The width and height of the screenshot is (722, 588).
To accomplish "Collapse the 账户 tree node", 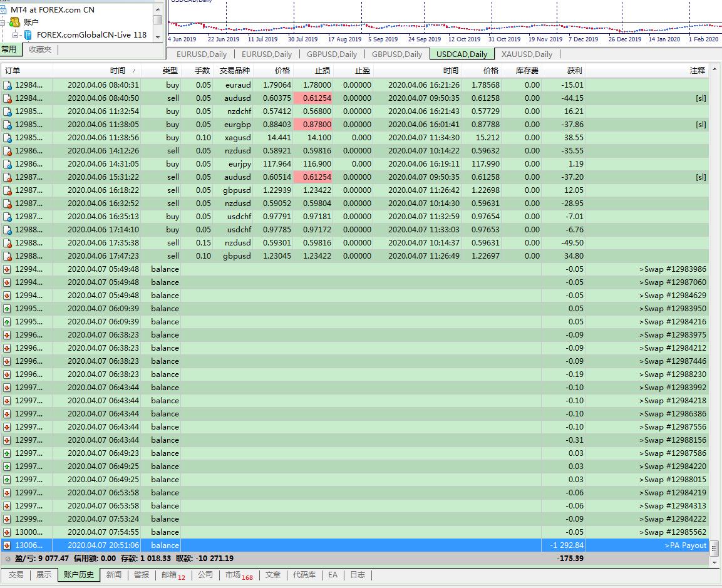I will click(3, 22).
